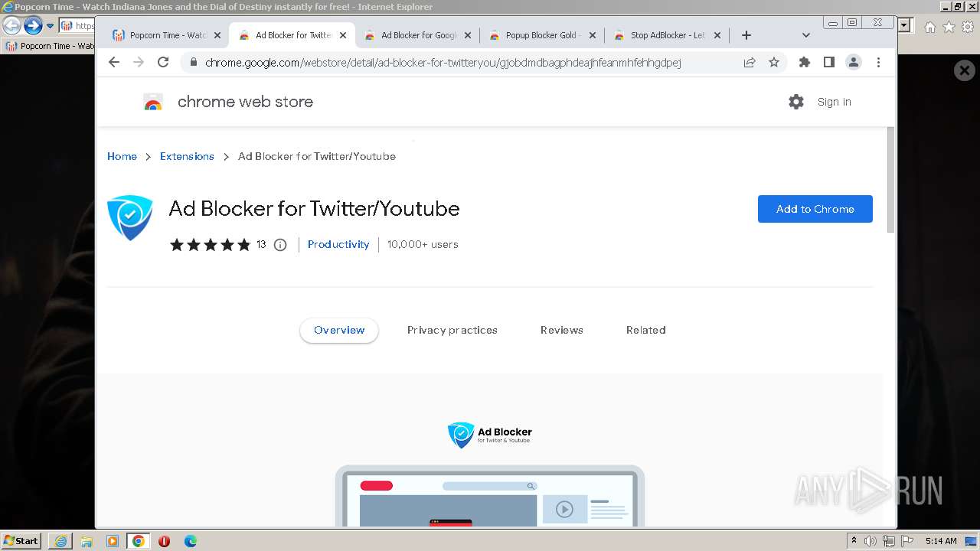The image size is (980, 551).
Task: Click Chrome's forward arrow button
Action: [139, 62]
